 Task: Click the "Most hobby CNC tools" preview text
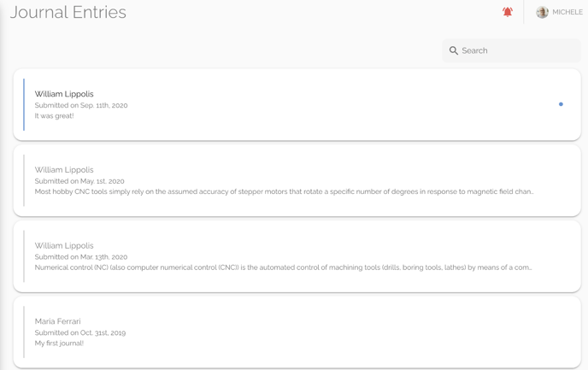pos(284,191)
